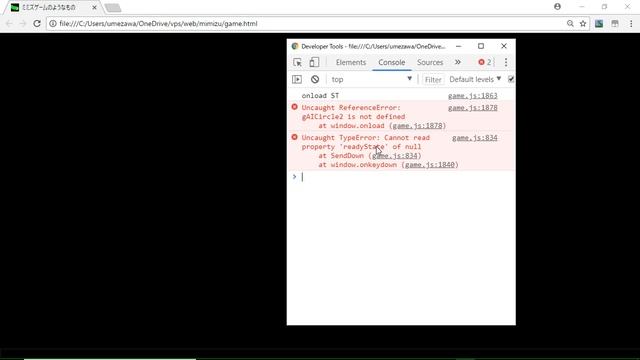Click the red error count badge
The image size is (640, 360).
pos(484,62)
